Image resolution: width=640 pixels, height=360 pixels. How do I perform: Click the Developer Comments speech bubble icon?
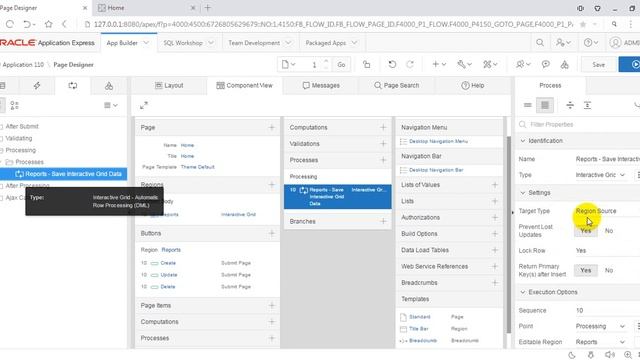(545, 64)
